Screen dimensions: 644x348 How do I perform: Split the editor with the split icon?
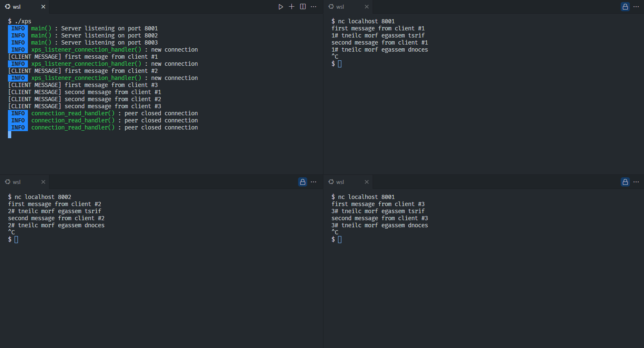point(303,7)
